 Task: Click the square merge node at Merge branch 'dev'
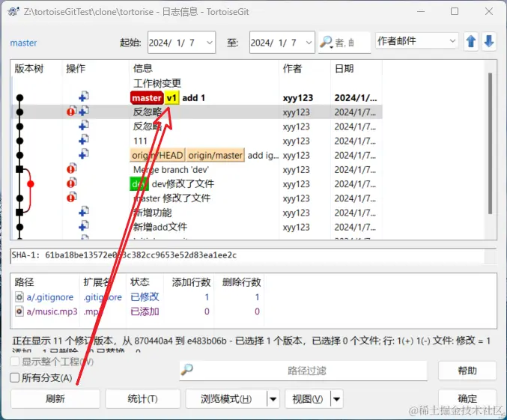[19, 169]
